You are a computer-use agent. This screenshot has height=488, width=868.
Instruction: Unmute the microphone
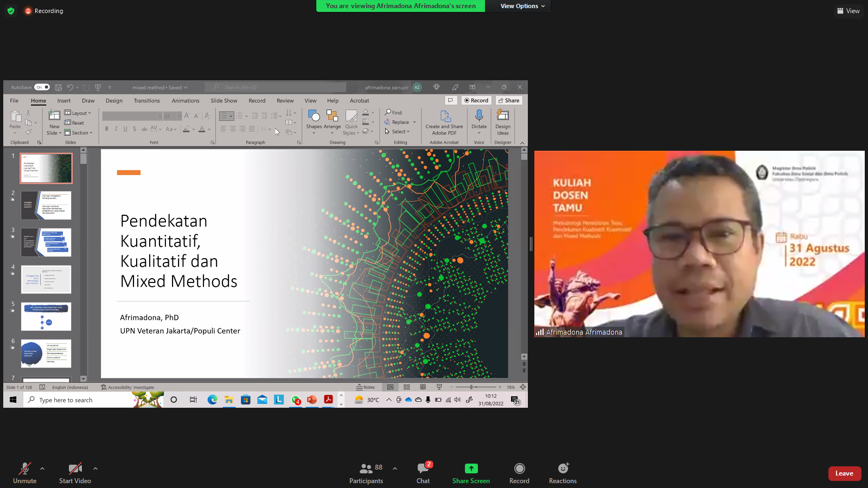point(24,468)
